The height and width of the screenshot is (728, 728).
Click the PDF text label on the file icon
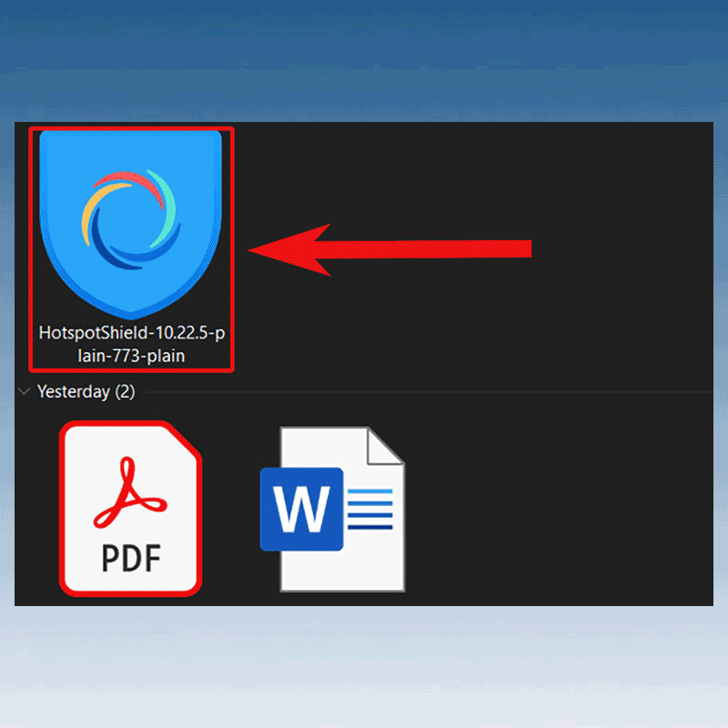(x=131, y=558)
